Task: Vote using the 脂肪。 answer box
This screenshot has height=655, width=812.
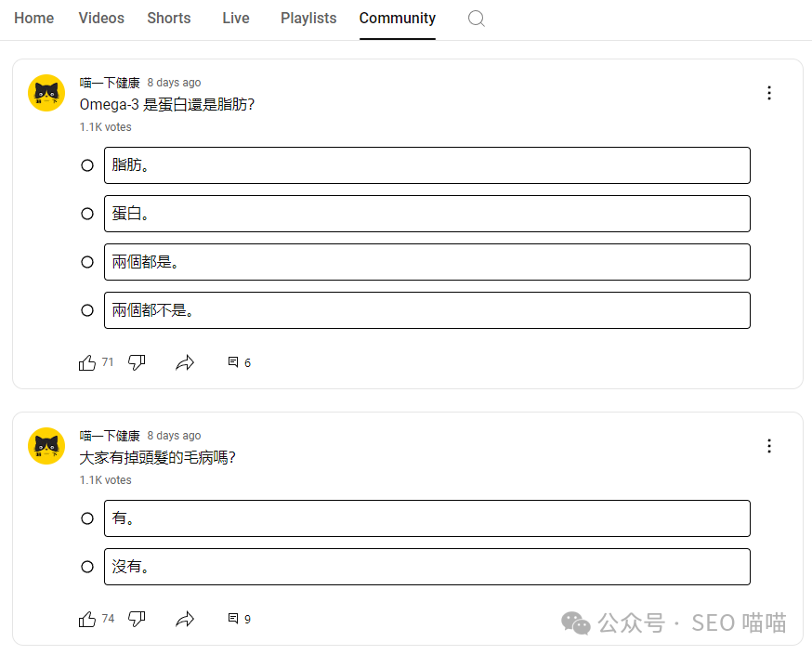Action: (427, 165)
